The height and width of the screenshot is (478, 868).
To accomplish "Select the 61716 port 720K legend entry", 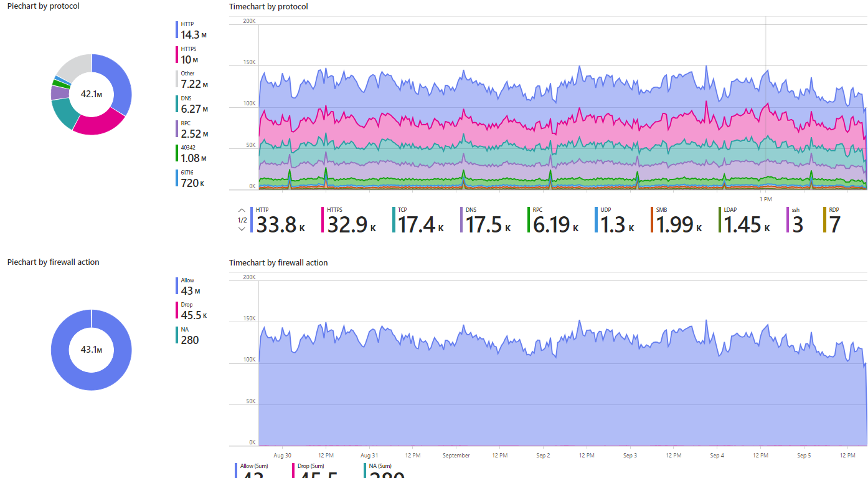I will tap(192, 178).
